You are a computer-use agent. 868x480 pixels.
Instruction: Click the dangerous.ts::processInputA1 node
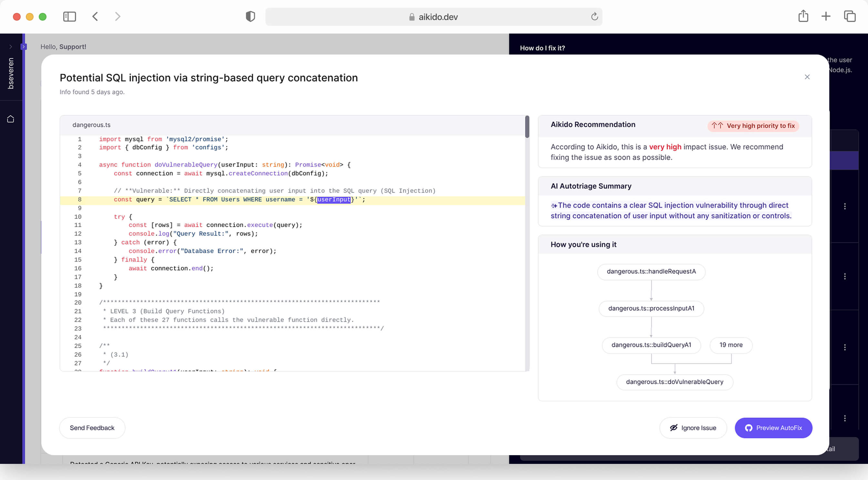click(x=651, y=308)
